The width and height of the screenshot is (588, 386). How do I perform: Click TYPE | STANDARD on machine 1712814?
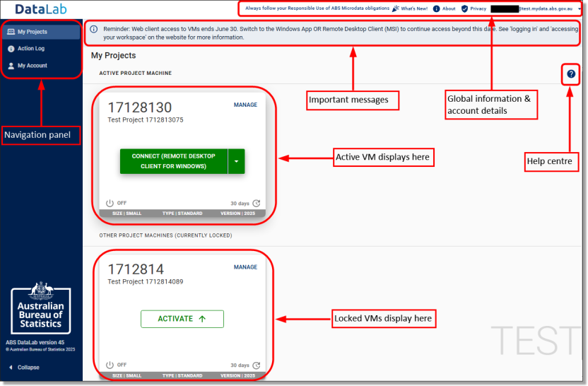pyautogui.click(x=182, y=375)
